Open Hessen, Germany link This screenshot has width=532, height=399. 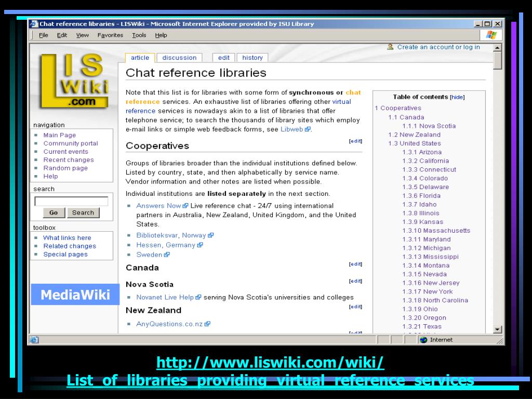pos(166,245)
